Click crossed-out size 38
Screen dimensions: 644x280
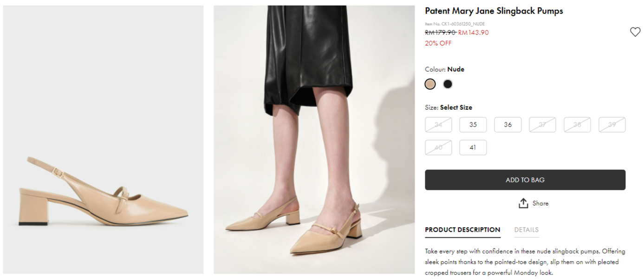click(577, 125)
